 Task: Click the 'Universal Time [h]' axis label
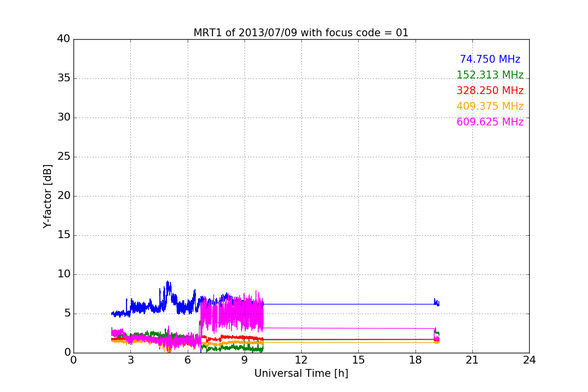pyautogui.click(x=301, y=373)
